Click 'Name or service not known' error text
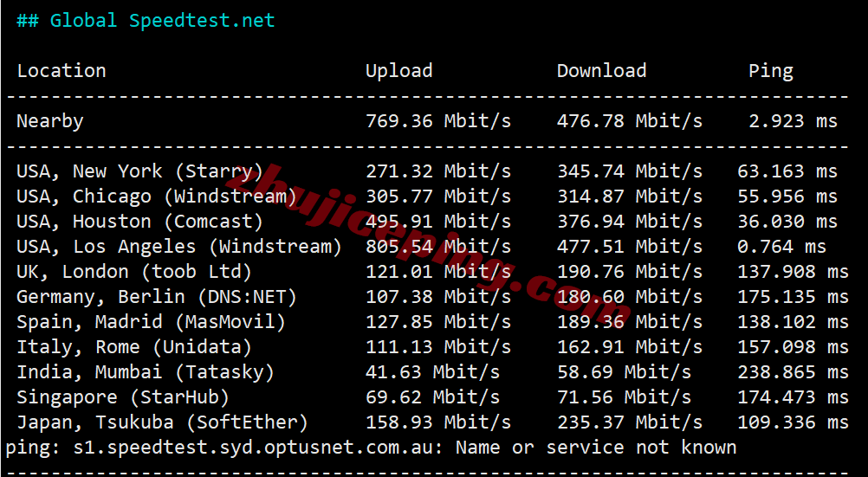Image resolution: width=868 pixels, height=477 pixels. 596,448
